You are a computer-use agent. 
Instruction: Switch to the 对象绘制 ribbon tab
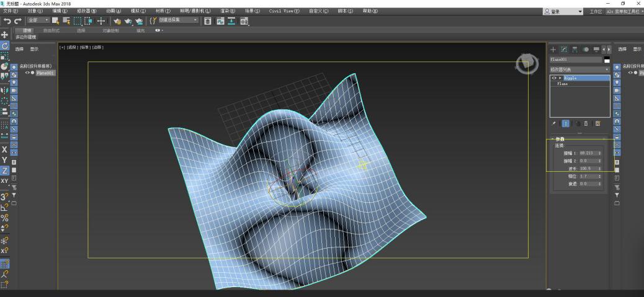tap(110, 30)
